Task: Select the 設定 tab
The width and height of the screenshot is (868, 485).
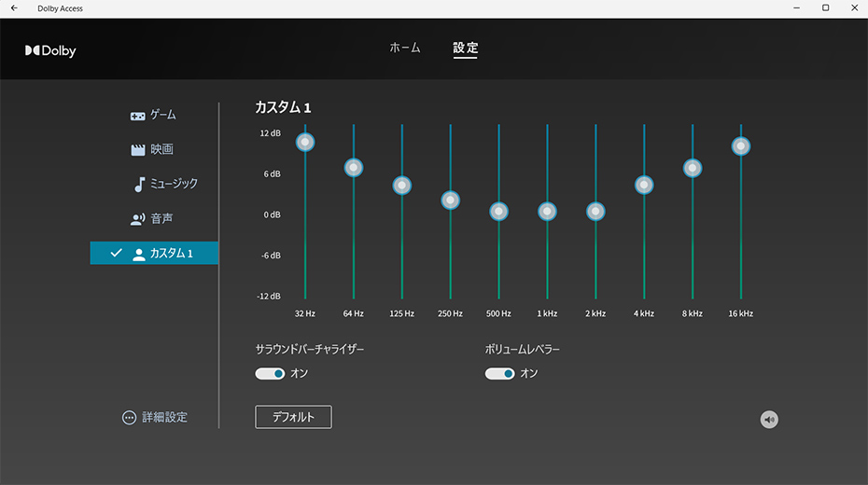Action: pos(465,48)
